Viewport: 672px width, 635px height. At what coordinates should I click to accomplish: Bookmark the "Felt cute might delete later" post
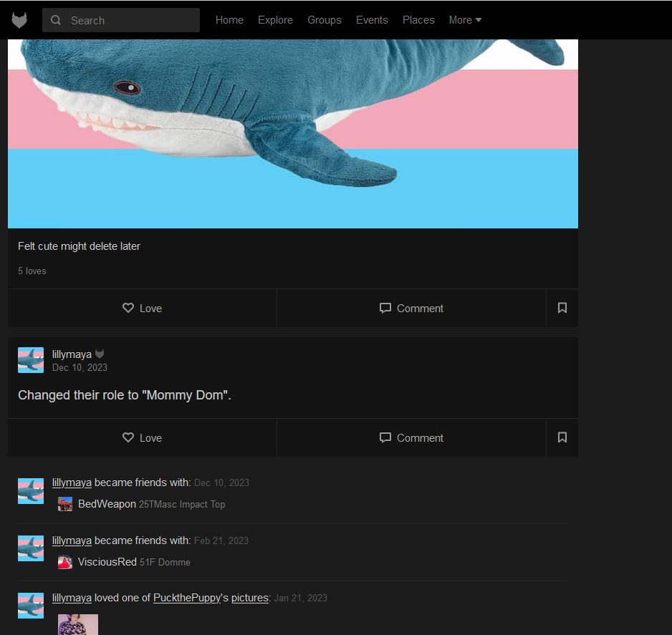pyautogui.click(x=562, y=309)
